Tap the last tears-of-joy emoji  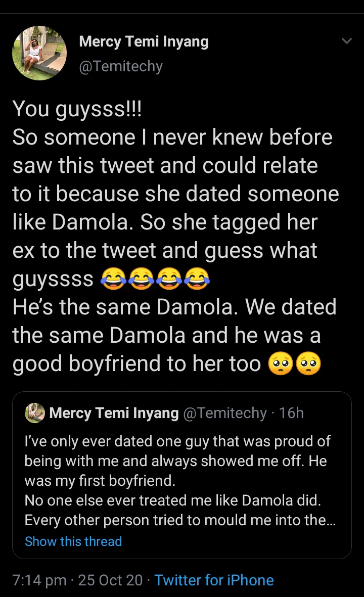[x=197, y=279]
